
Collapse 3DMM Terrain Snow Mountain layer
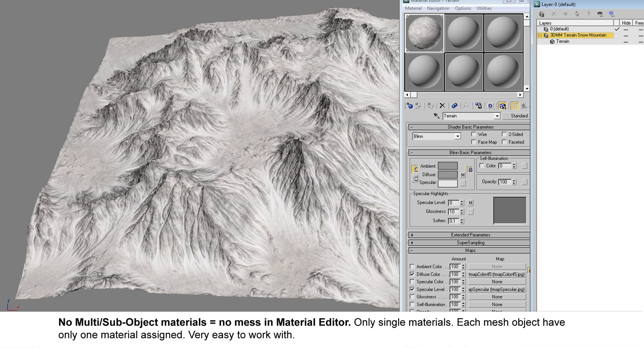pos(540,35)
